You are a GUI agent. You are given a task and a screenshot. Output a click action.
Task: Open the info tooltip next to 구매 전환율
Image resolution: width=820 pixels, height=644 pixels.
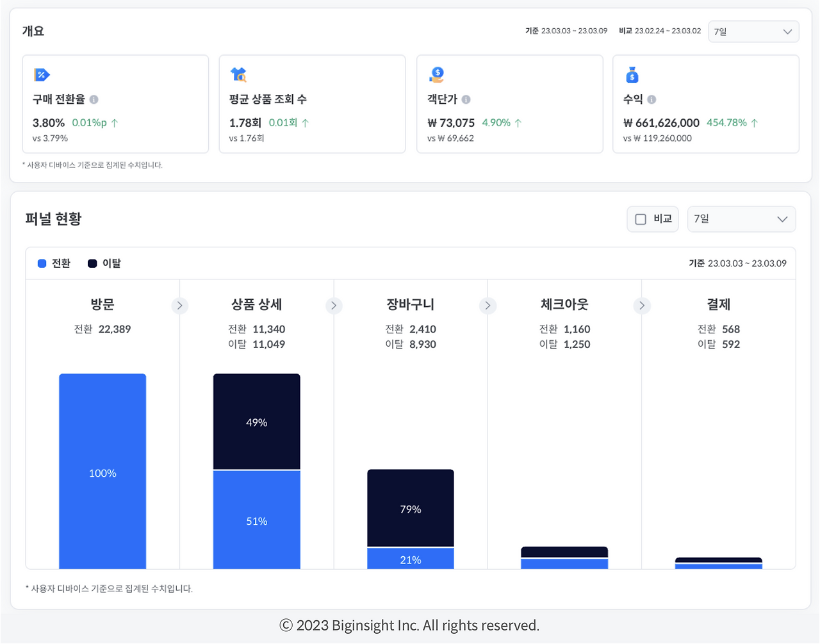95,99
